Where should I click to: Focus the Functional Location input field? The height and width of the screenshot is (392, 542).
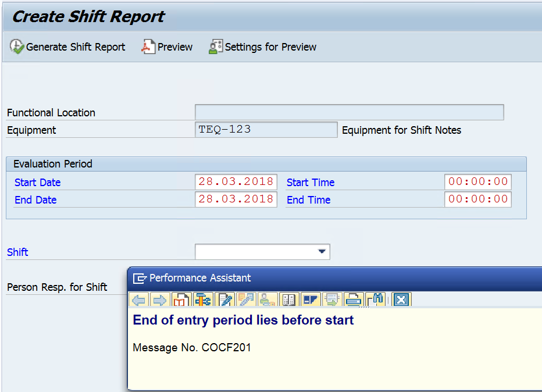coord(349,112)
